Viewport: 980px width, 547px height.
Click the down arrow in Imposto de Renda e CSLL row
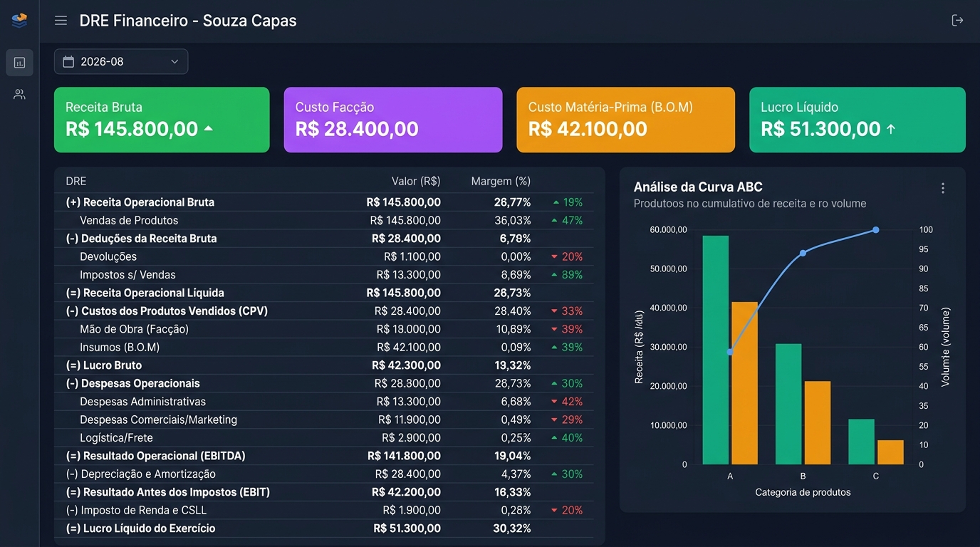pos(554,511)
